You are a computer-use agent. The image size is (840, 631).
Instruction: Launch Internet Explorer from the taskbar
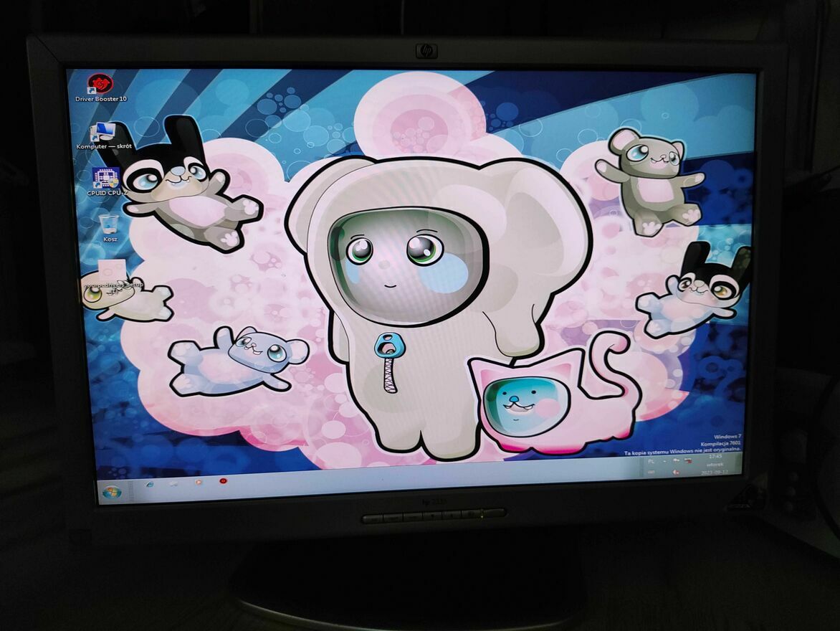149,485
